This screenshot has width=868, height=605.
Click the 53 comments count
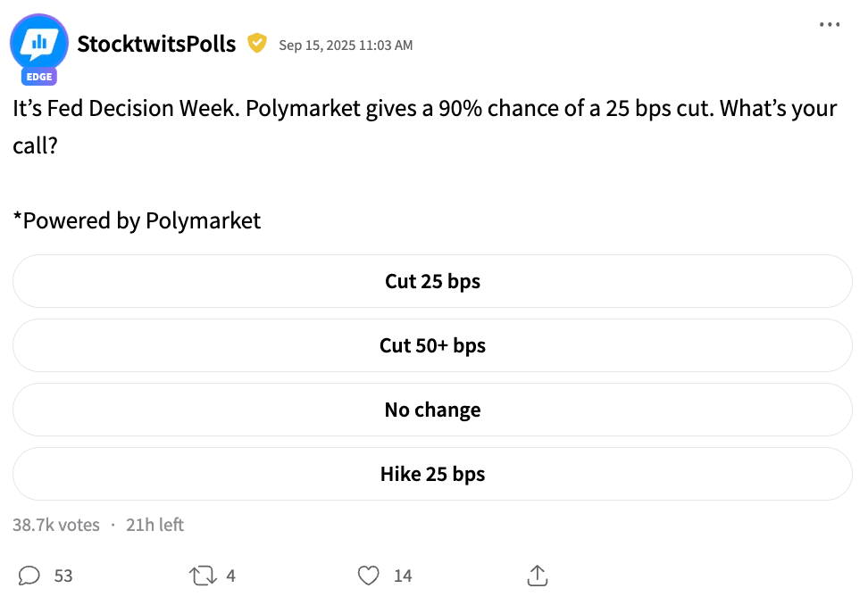(x=63, y=576)
